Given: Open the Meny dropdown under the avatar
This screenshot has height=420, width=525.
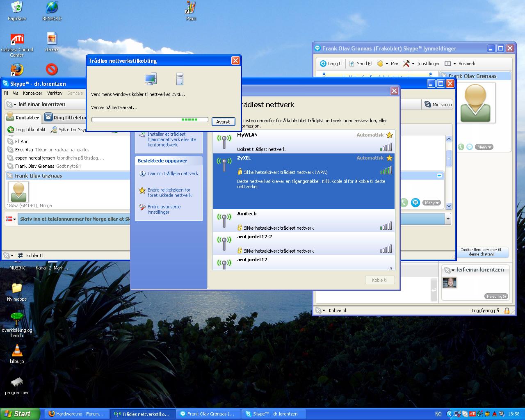Looking at the screenshot, I should coord(484,147).
